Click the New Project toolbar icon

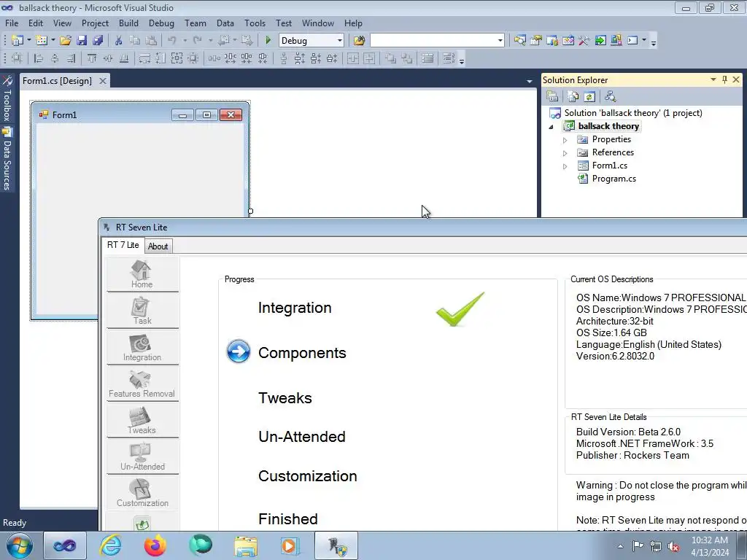18,41
